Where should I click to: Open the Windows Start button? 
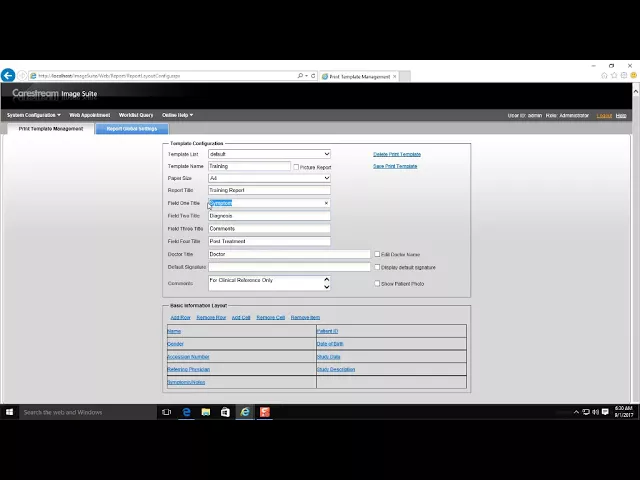tap(9, 412)
